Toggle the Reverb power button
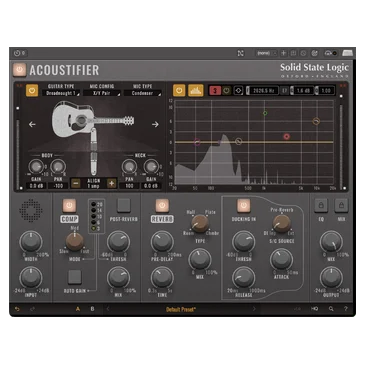 (x=162, y=206)
